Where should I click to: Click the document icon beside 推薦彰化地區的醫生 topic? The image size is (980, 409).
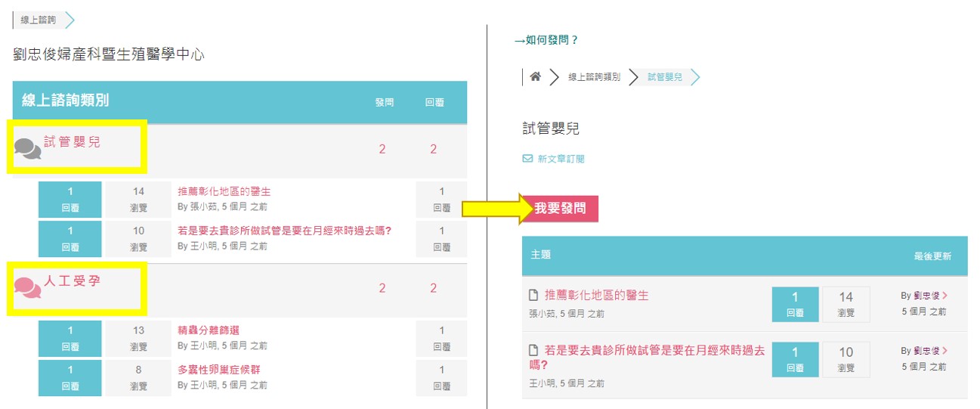coord(533,296)
